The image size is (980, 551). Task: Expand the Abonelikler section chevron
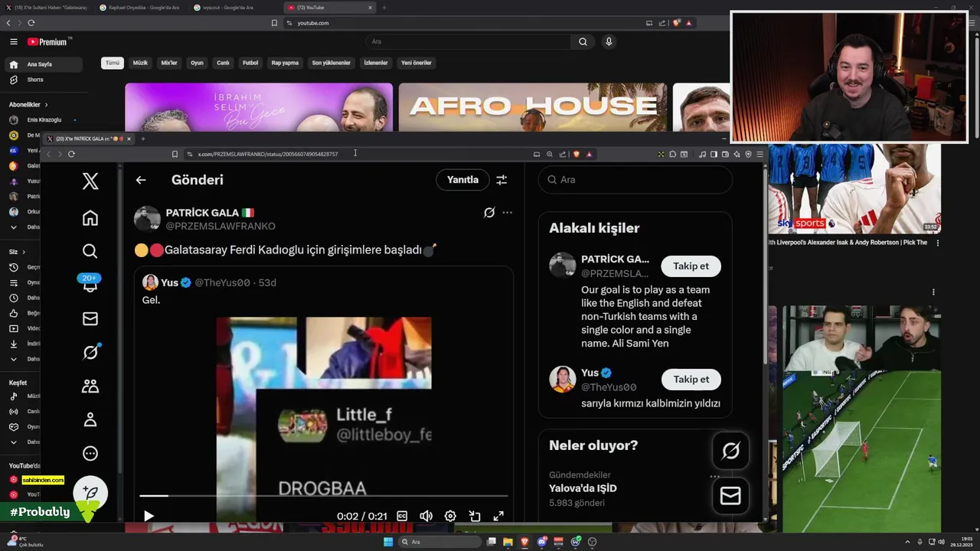[x=46, y=105]
